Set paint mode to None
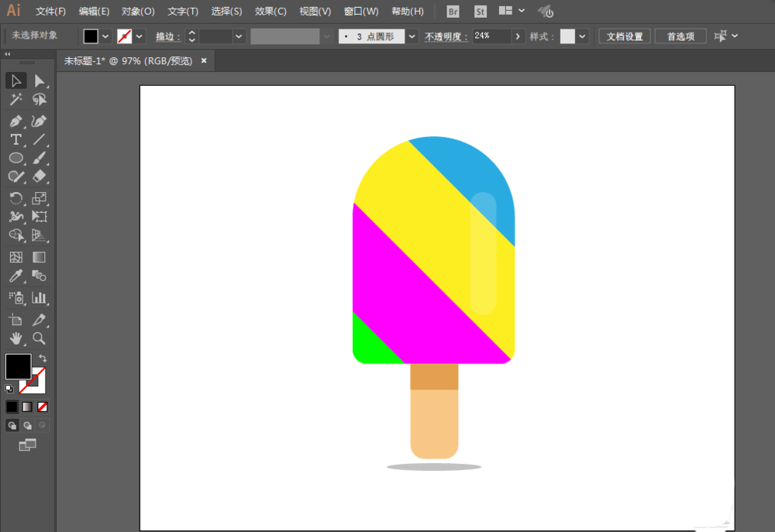This screenshot has width=775, height=532. pyautogui.click(x=43, y=407)
